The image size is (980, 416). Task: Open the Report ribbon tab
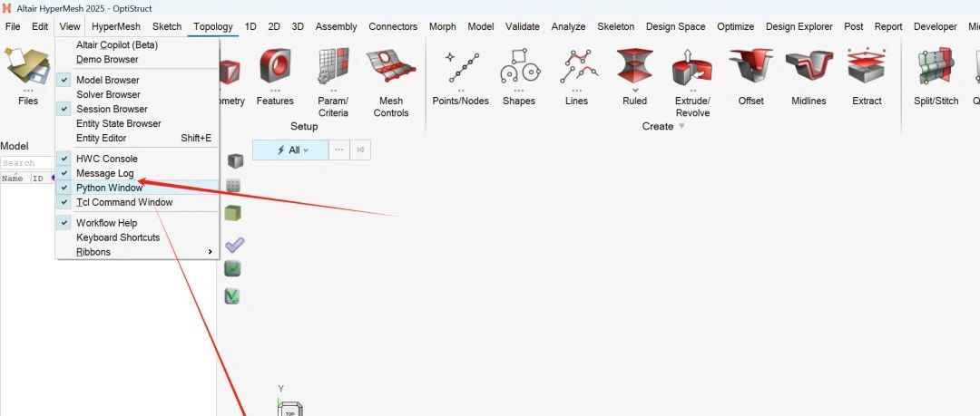888,27
